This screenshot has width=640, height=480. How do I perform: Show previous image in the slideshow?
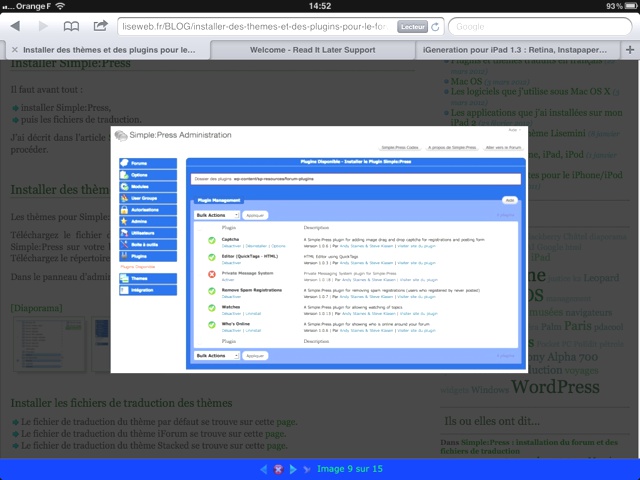264,469
